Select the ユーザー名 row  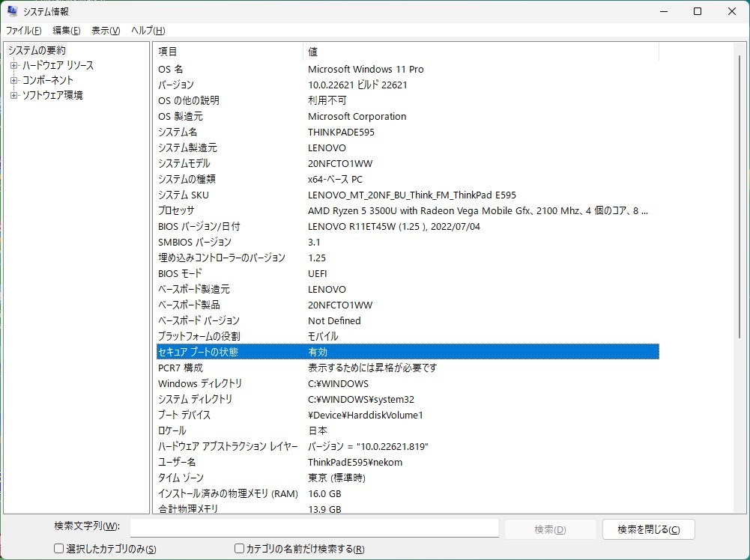[x=408, y=462]
